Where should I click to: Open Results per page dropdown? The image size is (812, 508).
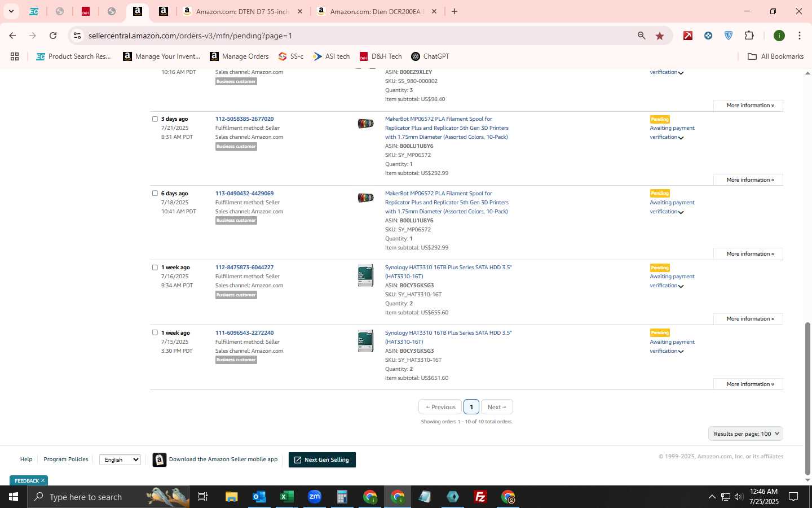[x=745, y=434]
